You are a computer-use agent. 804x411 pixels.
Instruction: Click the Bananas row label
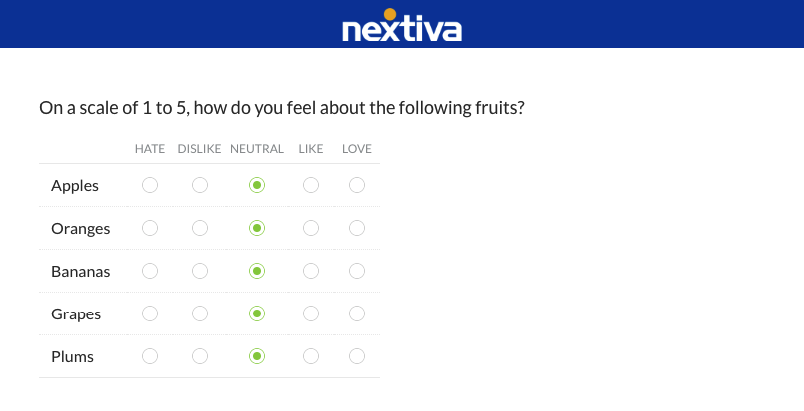[80, 271]
